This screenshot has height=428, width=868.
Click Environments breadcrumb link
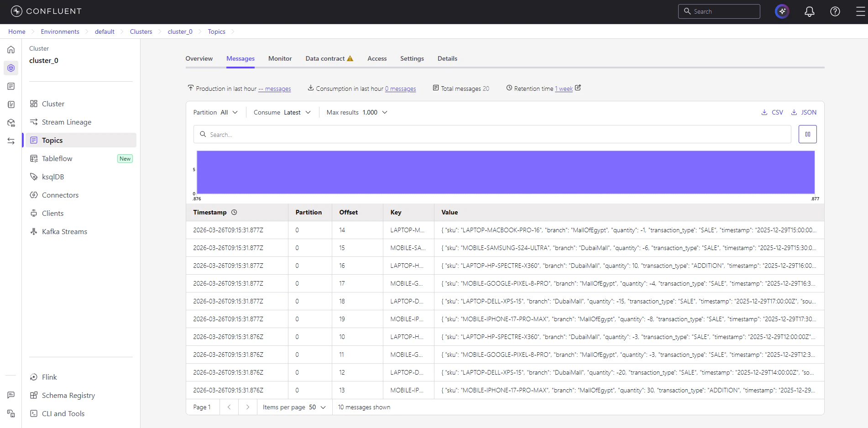coord(60,31)
